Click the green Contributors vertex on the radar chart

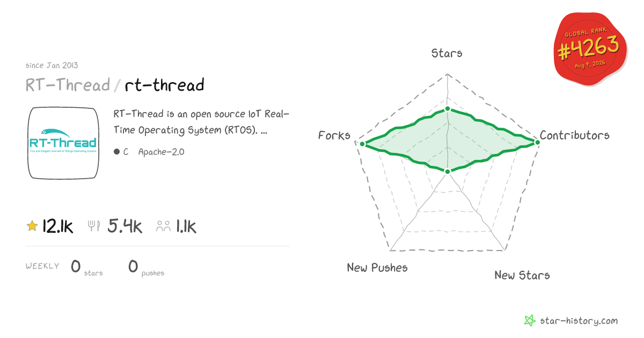click(x=537, y=142)
